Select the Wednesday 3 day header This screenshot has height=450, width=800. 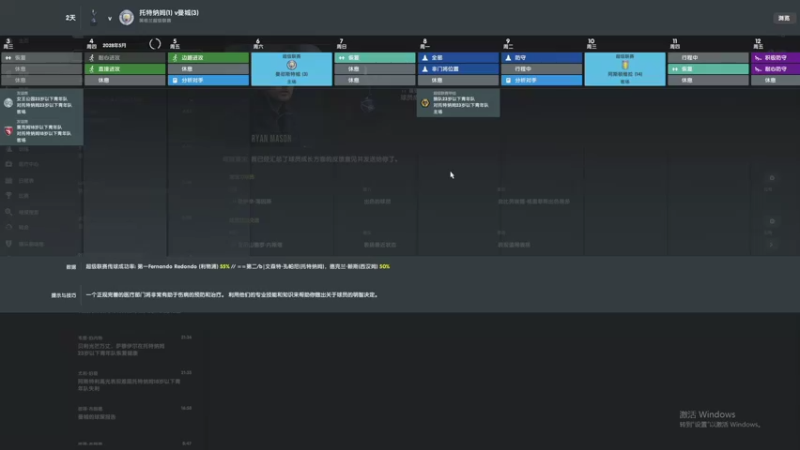(8, 43)
